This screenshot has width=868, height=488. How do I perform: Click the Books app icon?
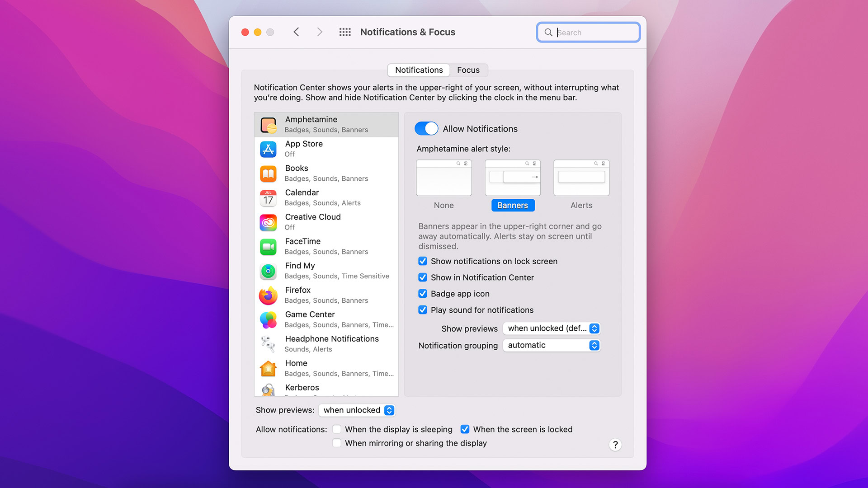[x=268, y=174]
